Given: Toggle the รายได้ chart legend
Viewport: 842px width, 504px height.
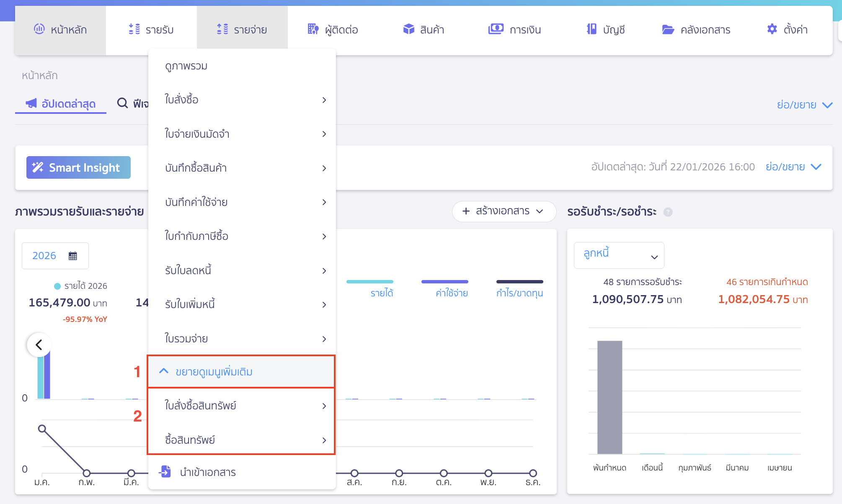Looking at the screenshot, I should pyautogui.click(x=381, y=293).
